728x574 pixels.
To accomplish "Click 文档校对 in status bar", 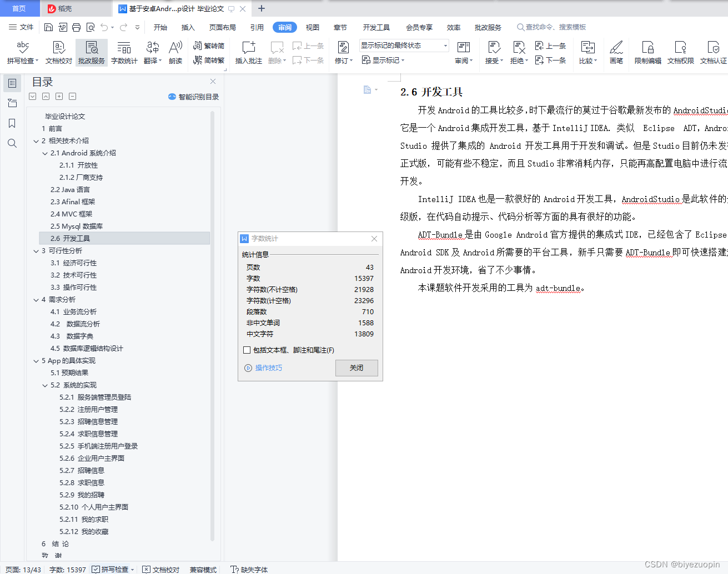I will 161,570.
